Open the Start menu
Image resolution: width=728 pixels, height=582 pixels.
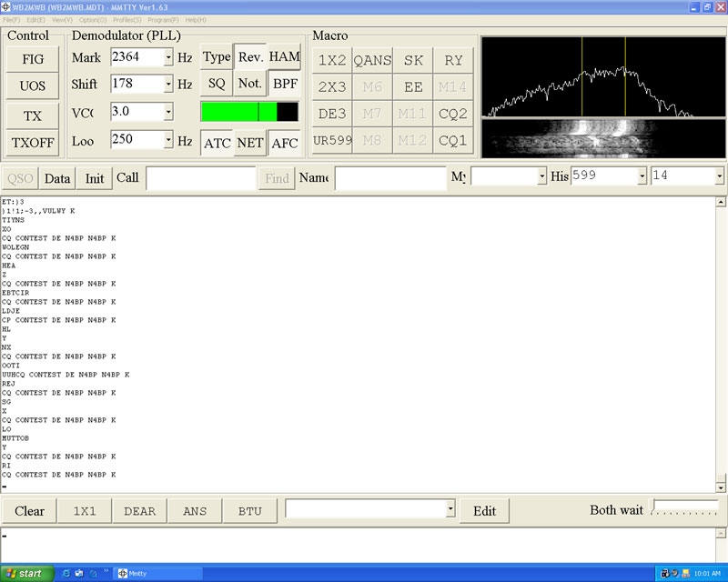pyautogui.click(x=27, y=573)
